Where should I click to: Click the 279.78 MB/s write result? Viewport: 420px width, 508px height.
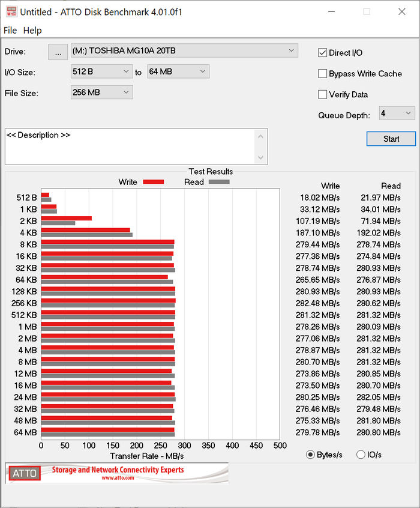317,432
